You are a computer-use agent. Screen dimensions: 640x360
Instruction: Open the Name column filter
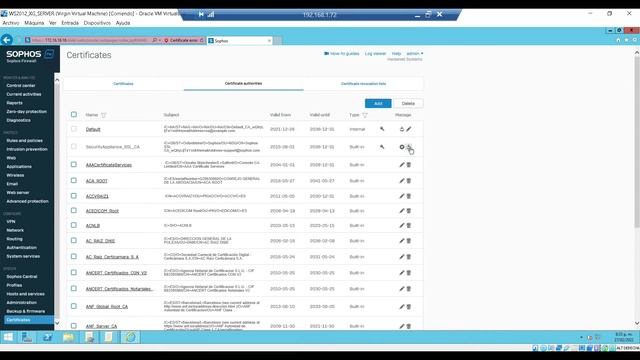104,115
